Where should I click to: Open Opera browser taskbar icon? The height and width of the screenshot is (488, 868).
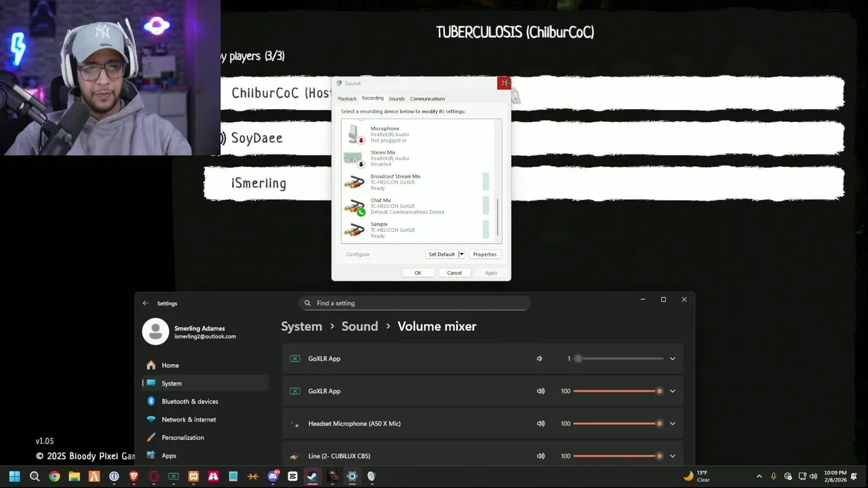(x=154, y=476)
